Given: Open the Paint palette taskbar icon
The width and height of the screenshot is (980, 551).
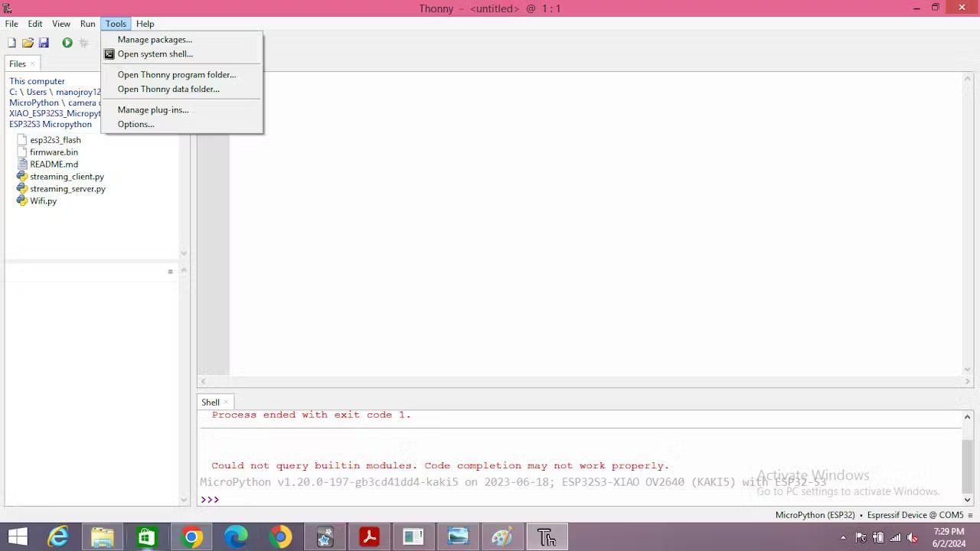Looking at the screenshot, I should pyautogui.click(x=502, y=537).
